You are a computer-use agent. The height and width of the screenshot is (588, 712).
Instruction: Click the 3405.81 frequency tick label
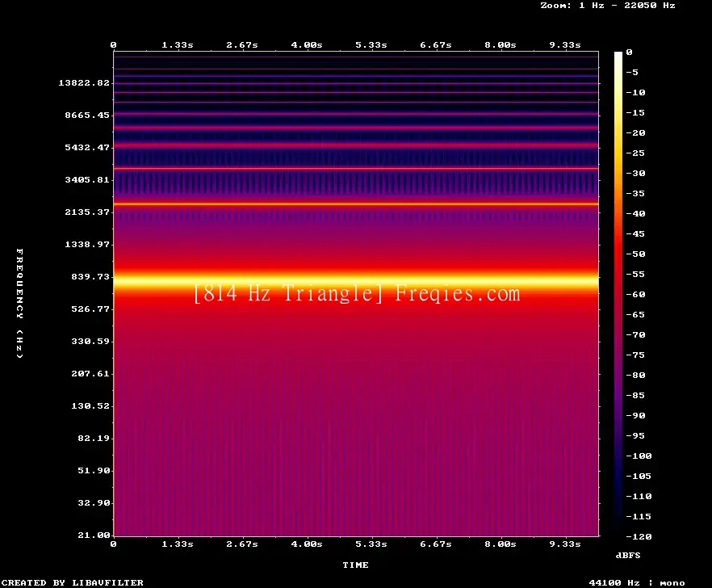[x=87, y=179]
